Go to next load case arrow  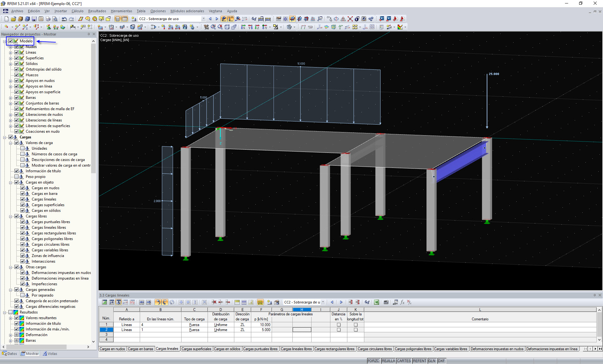217,19
